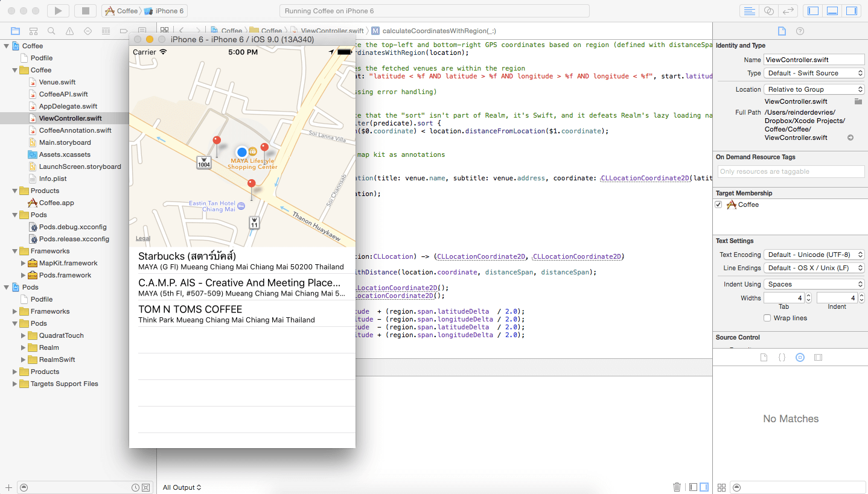Screen dimensions: 868x494
Task: Click the Legal link on map
Action: point(142,238)
